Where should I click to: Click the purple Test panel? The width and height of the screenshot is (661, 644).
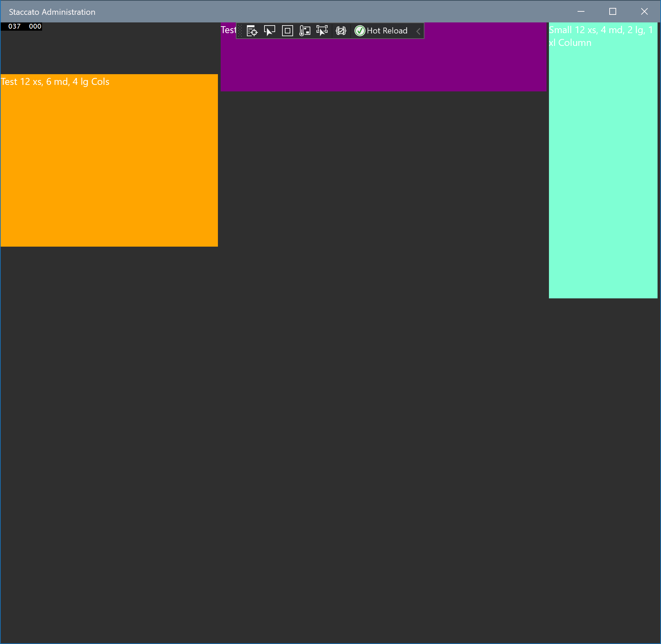[483, 62]
